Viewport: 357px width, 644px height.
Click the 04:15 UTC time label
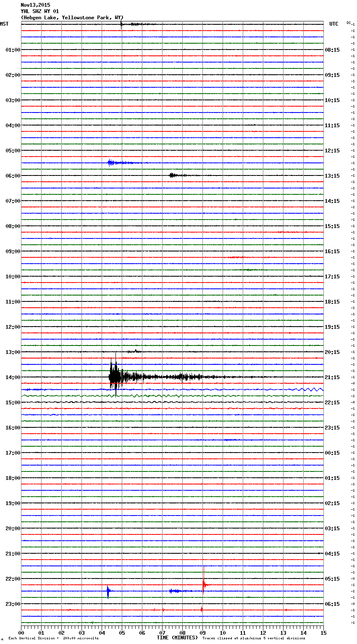click(332, 554)
